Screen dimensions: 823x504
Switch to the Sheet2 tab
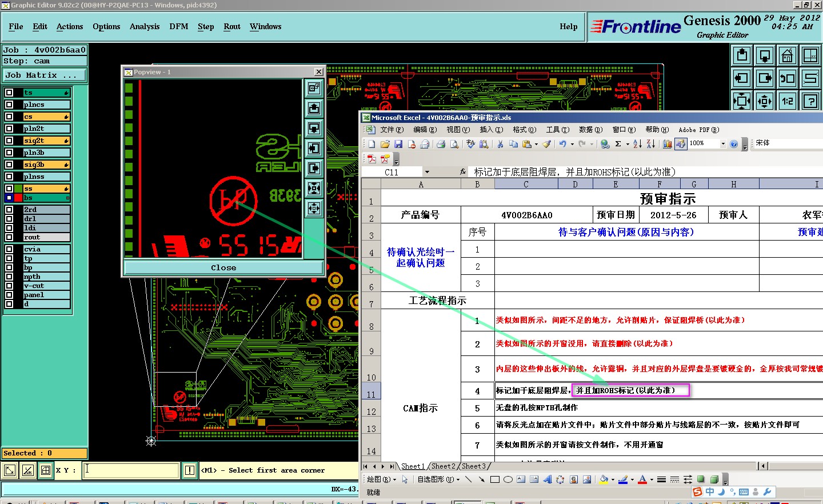(x=444, y=466)
